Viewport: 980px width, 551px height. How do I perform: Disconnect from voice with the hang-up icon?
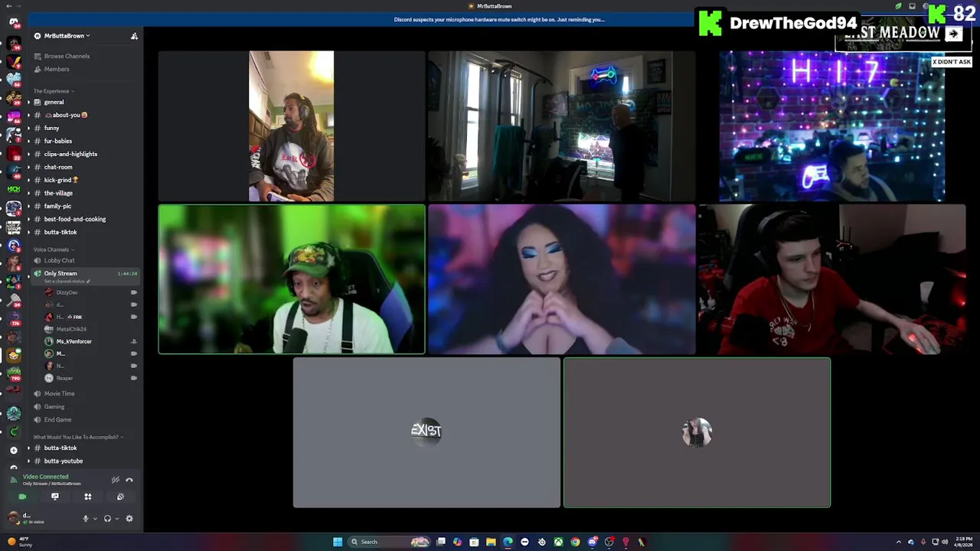(x=129, y=480)
